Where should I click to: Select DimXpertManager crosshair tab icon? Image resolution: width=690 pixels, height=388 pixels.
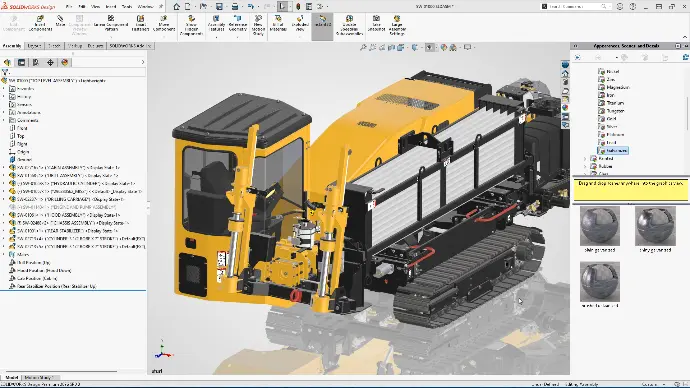50,62
